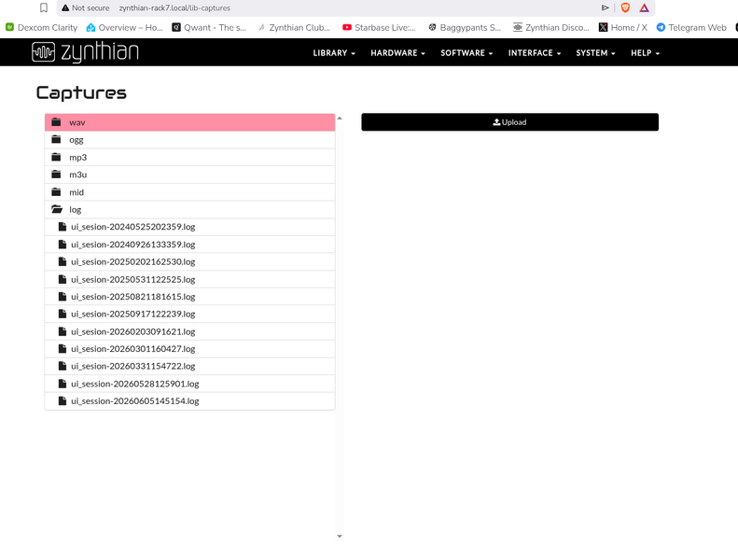This screenshot has width=738, height=560.
Task: Click file icon of ui_sesion-20260203091621.log
Action: pos(63,331)
